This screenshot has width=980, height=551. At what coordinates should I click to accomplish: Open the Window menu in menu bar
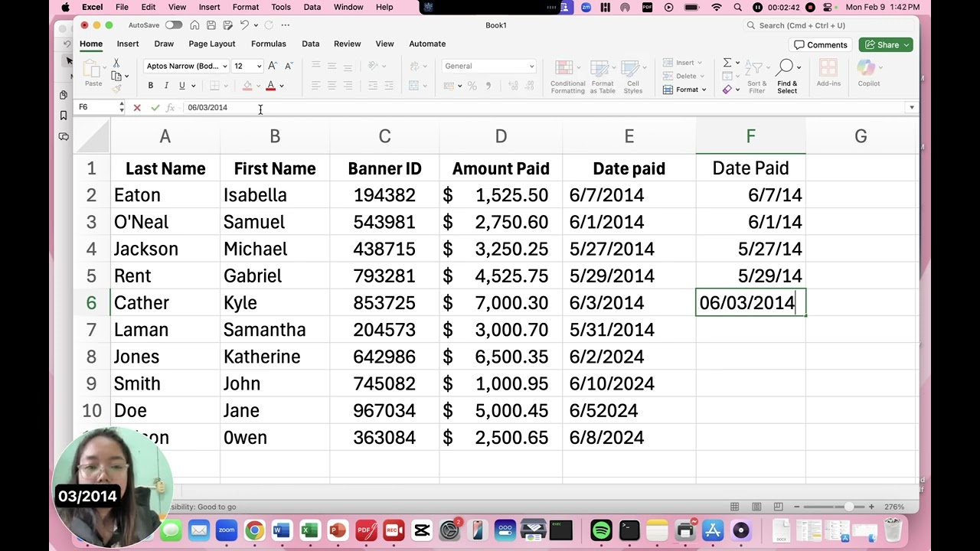pos(348,7)
